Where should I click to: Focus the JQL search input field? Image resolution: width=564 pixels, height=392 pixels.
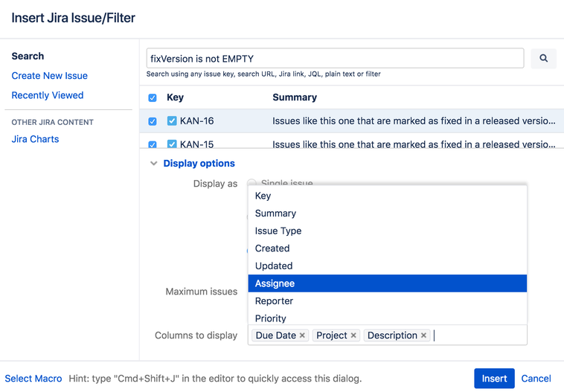pyautogui.click(x=336, y=58)
